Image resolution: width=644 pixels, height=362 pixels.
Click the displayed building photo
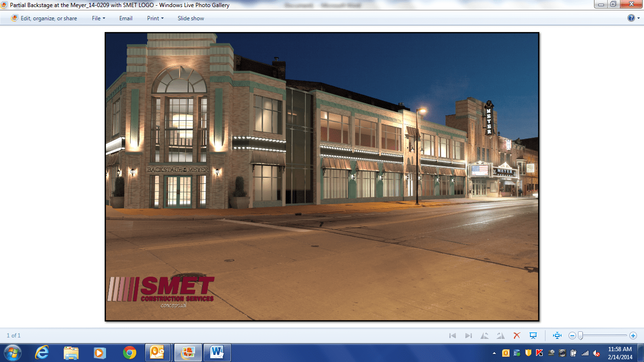[x=322, y=177]
